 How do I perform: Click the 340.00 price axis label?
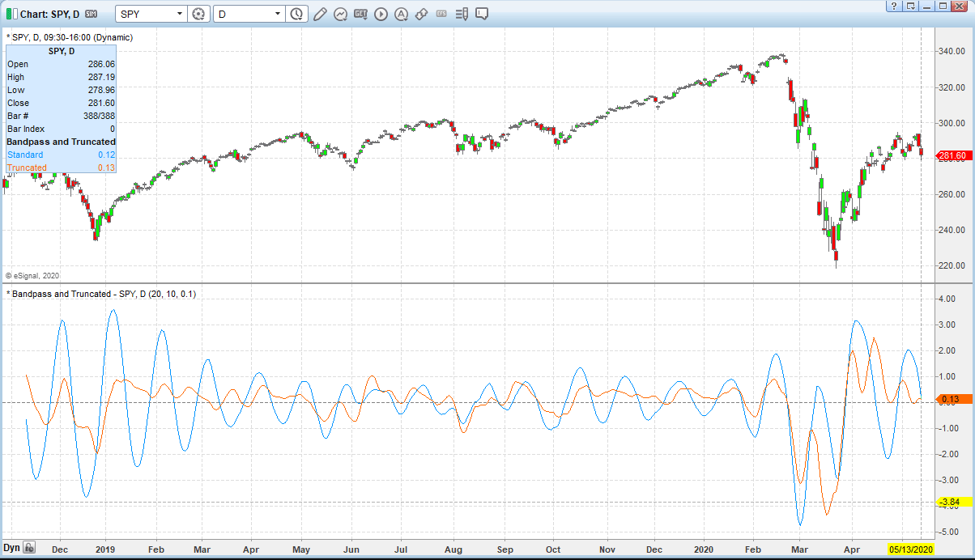951,52
